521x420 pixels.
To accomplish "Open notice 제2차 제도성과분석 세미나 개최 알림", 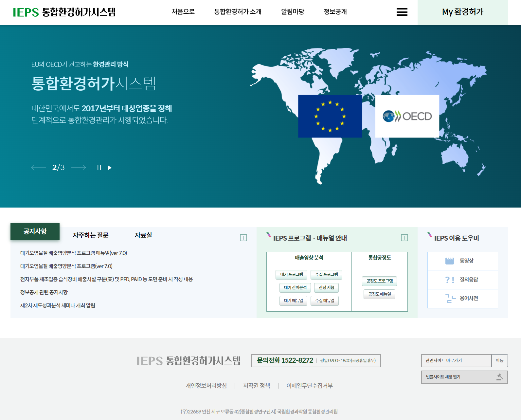I will (x=58, y=305).
